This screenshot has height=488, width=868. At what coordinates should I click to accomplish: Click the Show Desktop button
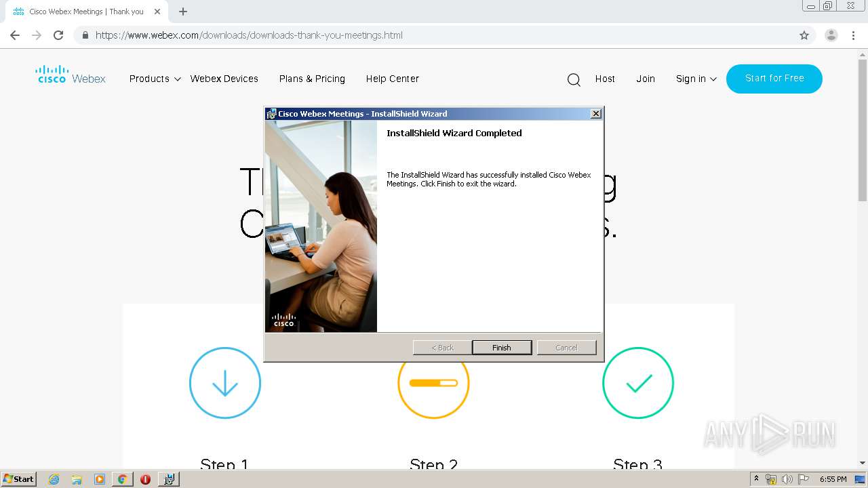coord(861,479)
